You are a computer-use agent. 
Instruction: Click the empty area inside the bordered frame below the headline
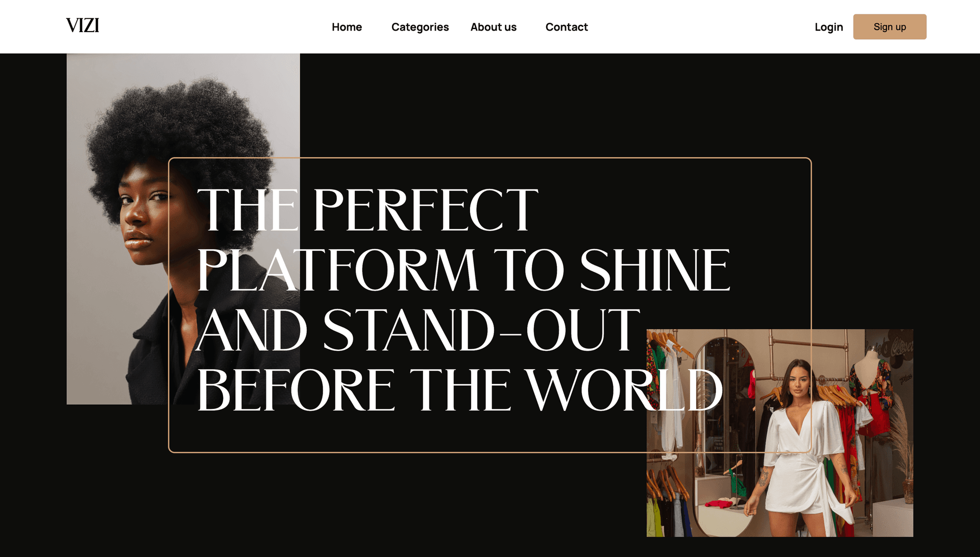pyautogui.click(x=408, y=433)
